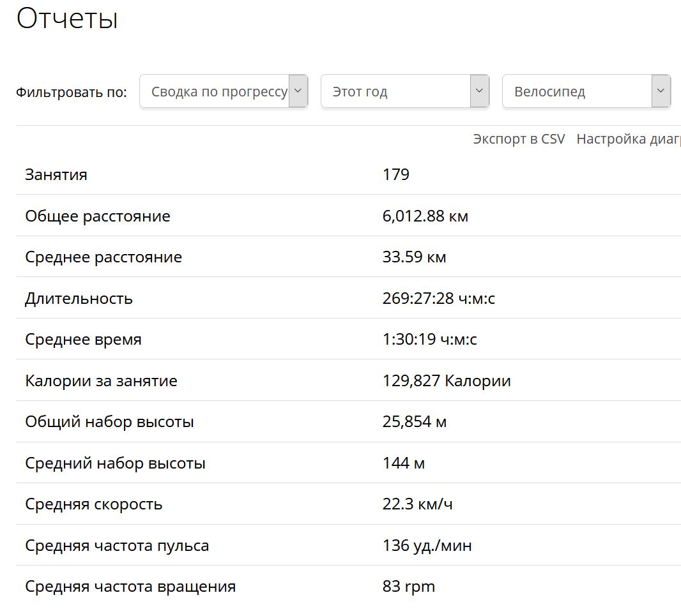Viewport: 681px width, 616px height.
Task: Click the cadence value 83 rpm
Action: [409, 587]
